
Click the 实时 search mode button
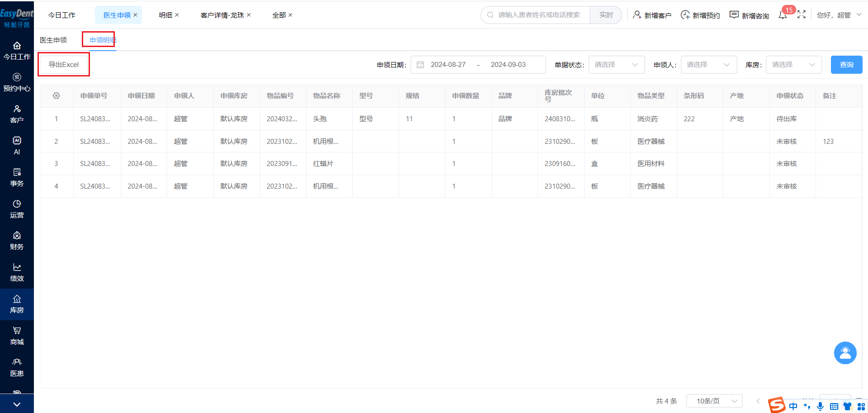coord(606,15)
